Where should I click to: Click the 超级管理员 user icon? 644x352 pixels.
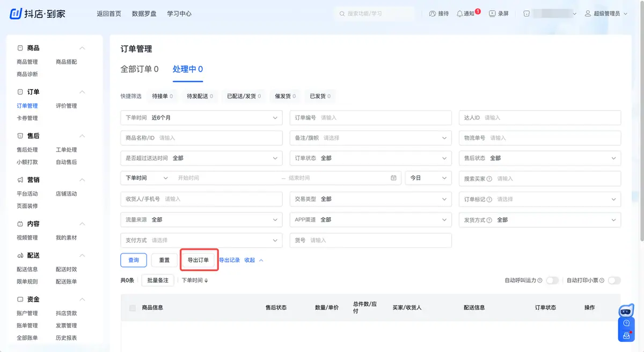point(588,13)
